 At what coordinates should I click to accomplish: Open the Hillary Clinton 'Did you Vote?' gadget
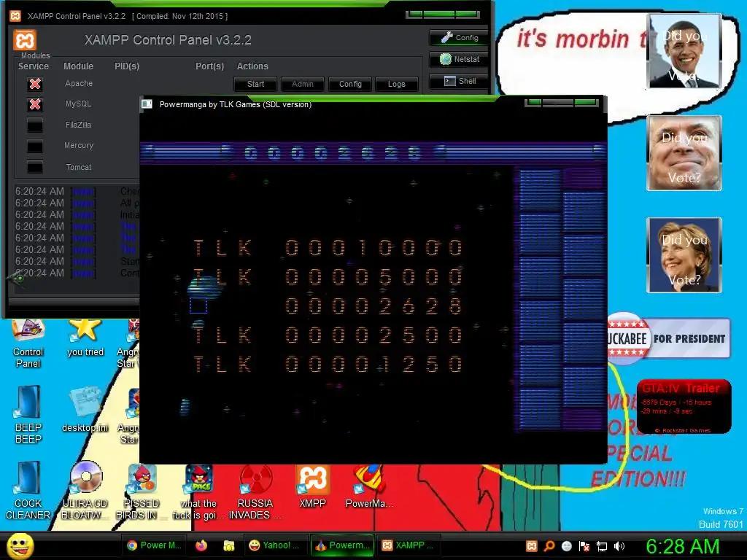[x=684, y=255]
